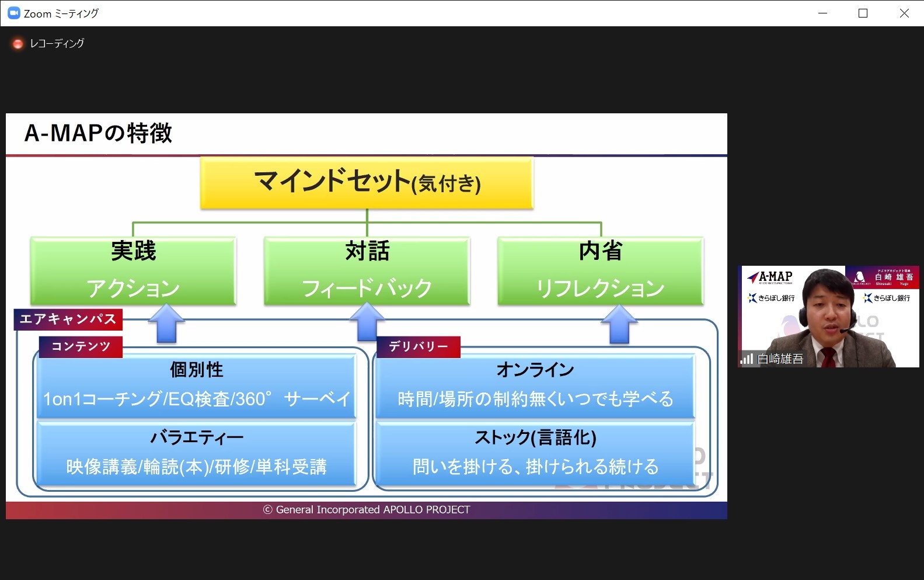The width and height of the screenshot is (924, 580).
Task: Click the blue オンライン box on slide
Action: click(535, 385)
